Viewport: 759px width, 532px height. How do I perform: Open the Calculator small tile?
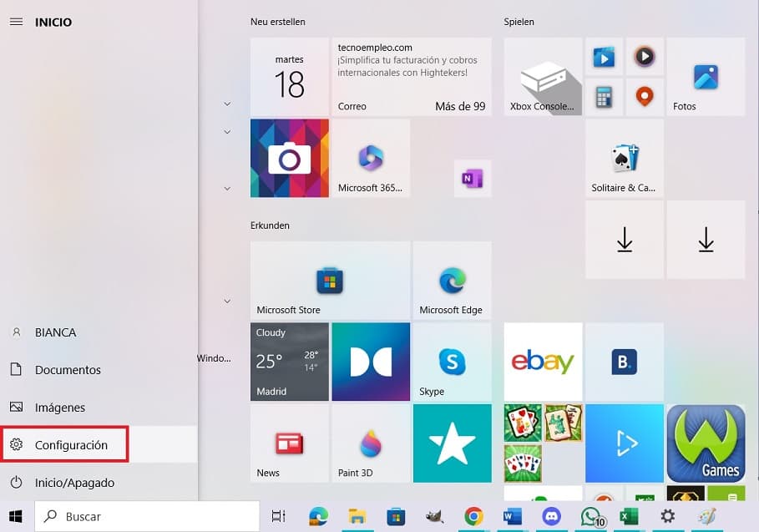coord(604,98)
